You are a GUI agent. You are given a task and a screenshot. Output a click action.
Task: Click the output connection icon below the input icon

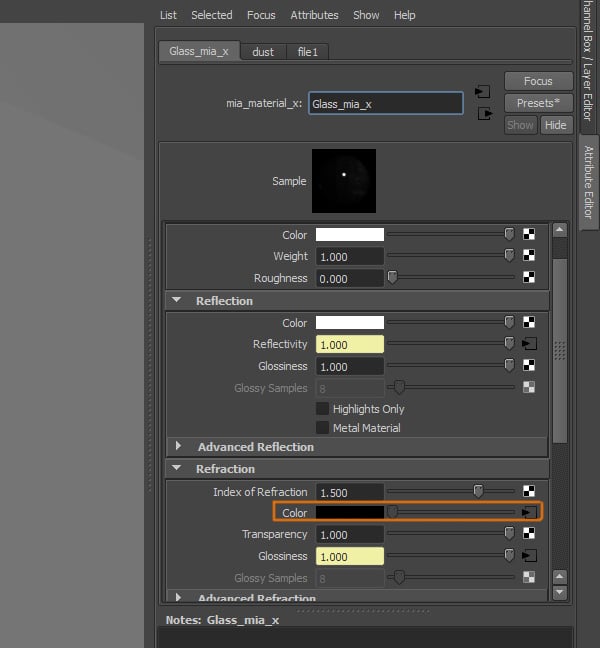coord(485,113)
